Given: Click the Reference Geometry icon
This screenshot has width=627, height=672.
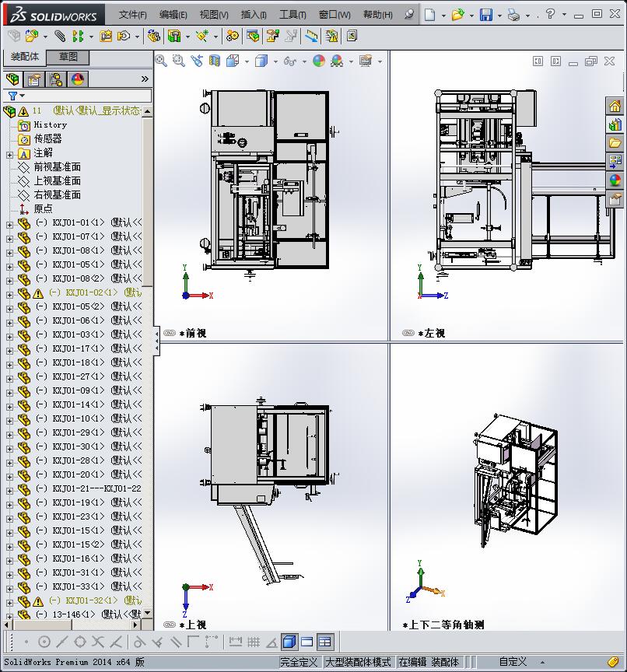Looking at the screenshot, I should (201, 36).
